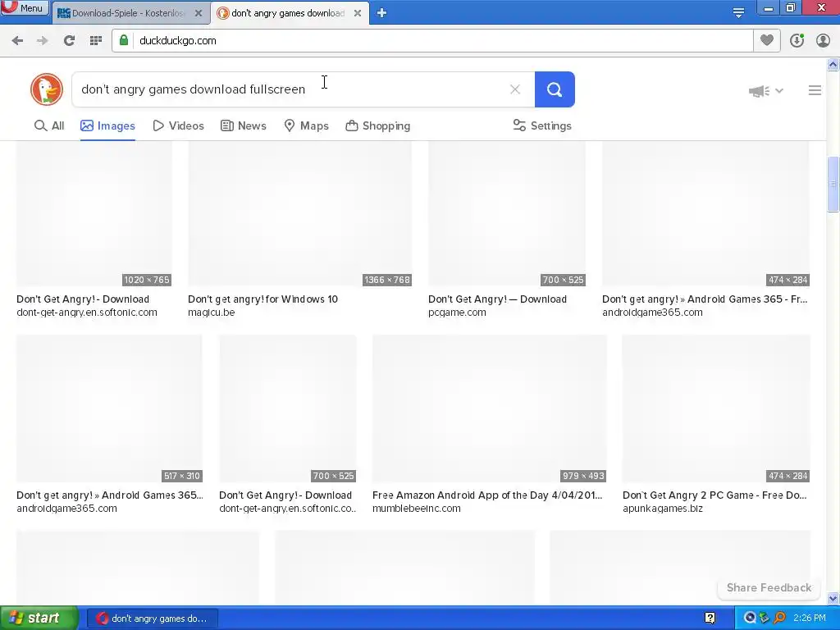Click the vertical scrollbar thumb
Image resolution: width=840 pixels, height=630 pixels.
(833, 185)
